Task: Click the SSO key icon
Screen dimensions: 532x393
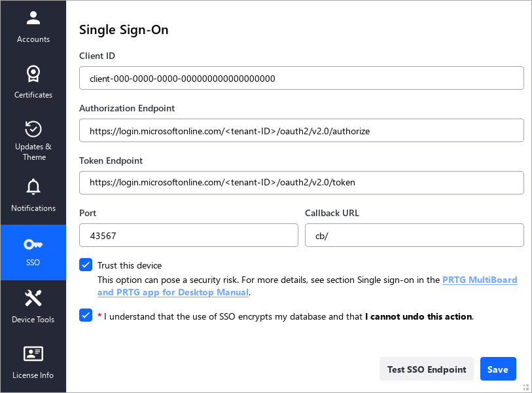Action: click(x=33, y=244)
